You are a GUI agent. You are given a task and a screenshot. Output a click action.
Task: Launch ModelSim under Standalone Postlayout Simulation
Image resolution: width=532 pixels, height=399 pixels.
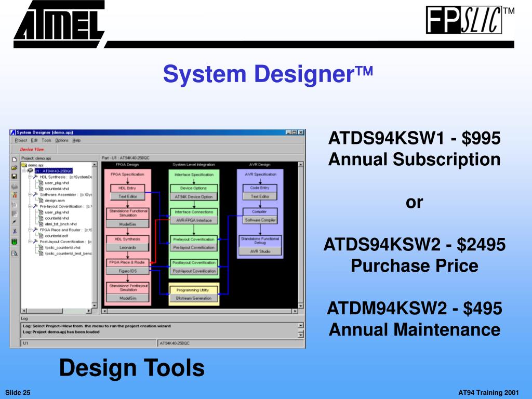[128, 298]
